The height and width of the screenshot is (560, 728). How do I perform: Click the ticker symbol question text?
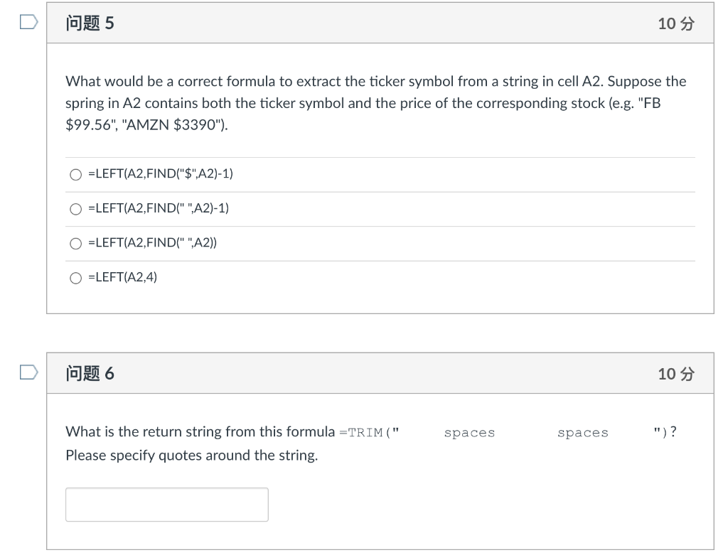coord(375,102)
